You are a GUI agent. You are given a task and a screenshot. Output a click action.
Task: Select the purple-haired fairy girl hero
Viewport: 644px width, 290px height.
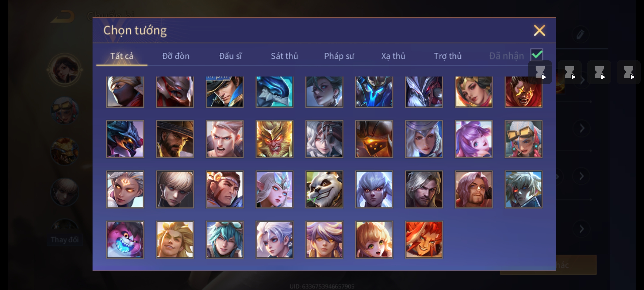click(474, 139)
